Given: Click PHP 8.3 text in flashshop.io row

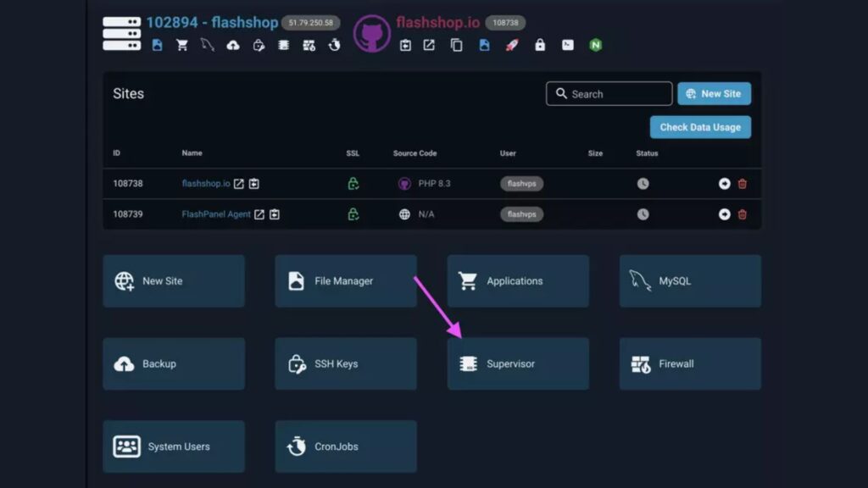Looking at the screenshot, I should click(x=435, y=184).
